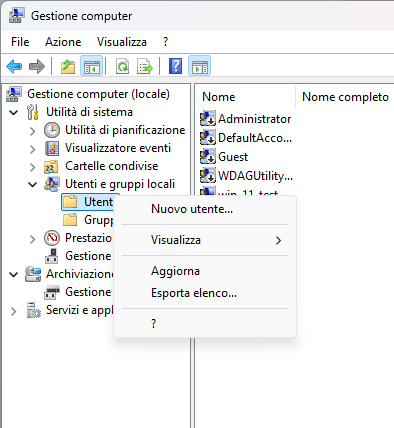Select the Cartelle condivise label

(112, 166)
